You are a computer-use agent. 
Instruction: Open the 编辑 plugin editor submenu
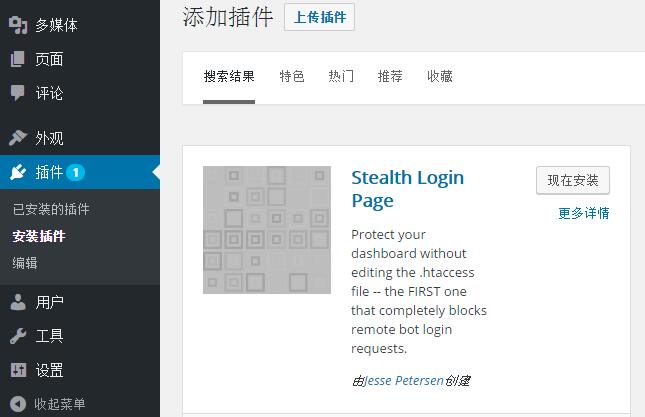25,263
